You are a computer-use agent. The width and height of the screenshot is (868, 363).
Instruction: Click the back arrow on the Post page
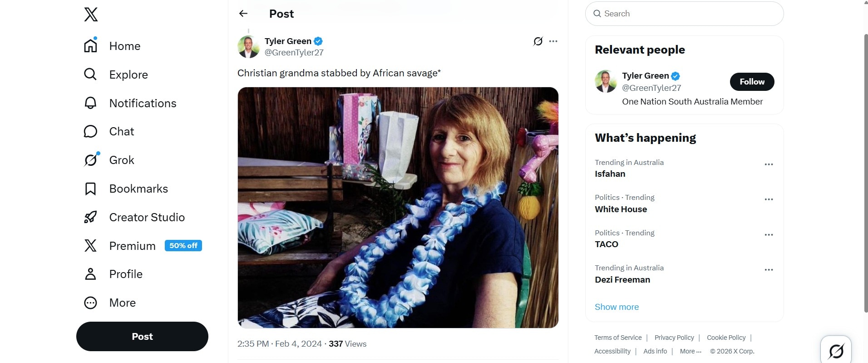[x=244, y=13]
